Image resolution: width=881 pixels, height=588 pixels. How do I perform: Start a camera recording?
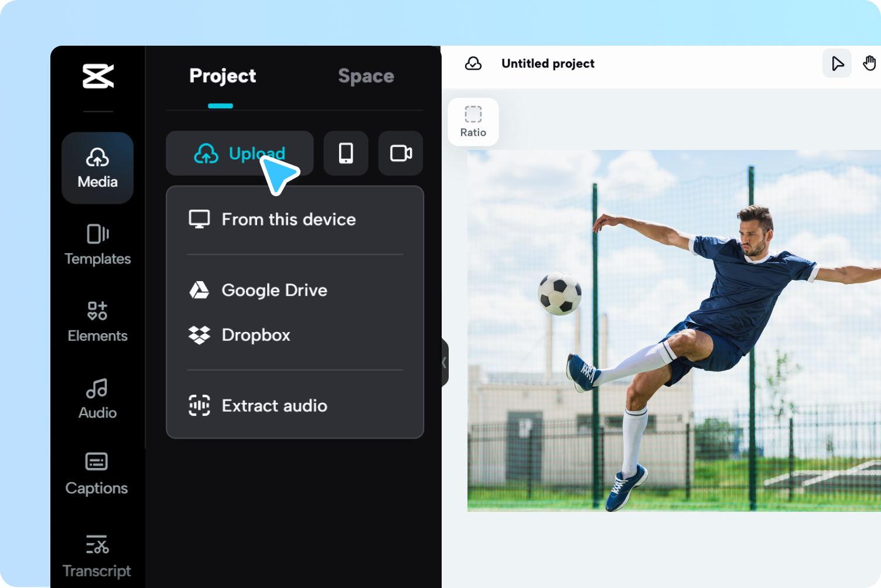pyautogui.click(x=400, y=153)
